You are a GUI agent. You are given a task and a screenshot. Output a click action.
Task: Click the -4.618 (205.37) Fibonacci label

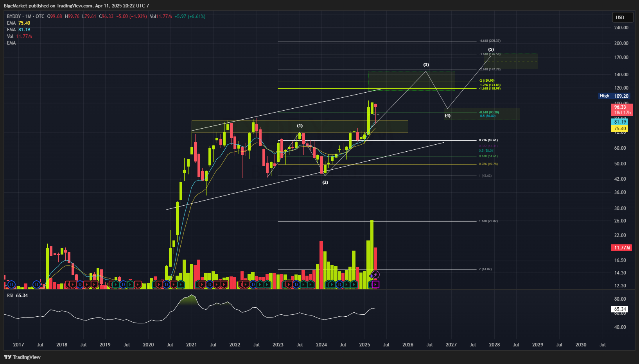490,41
